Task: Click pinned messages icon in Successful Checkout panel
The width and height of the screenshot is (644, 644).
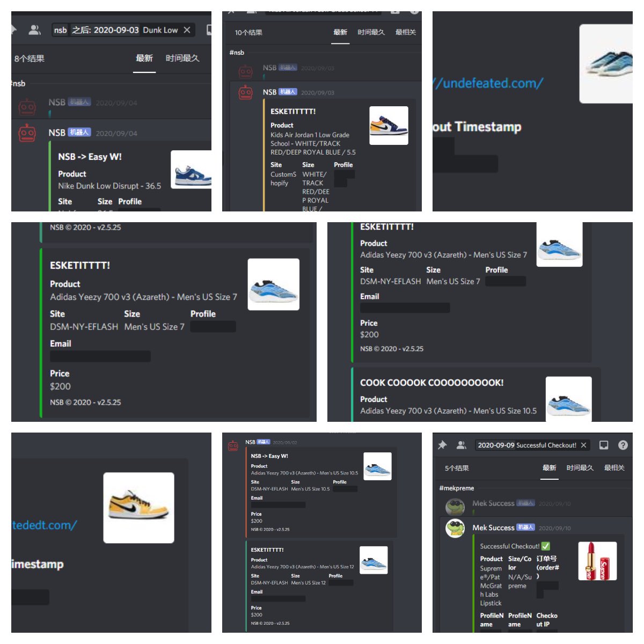Action: pyautogui.click(x=442, y=445)
